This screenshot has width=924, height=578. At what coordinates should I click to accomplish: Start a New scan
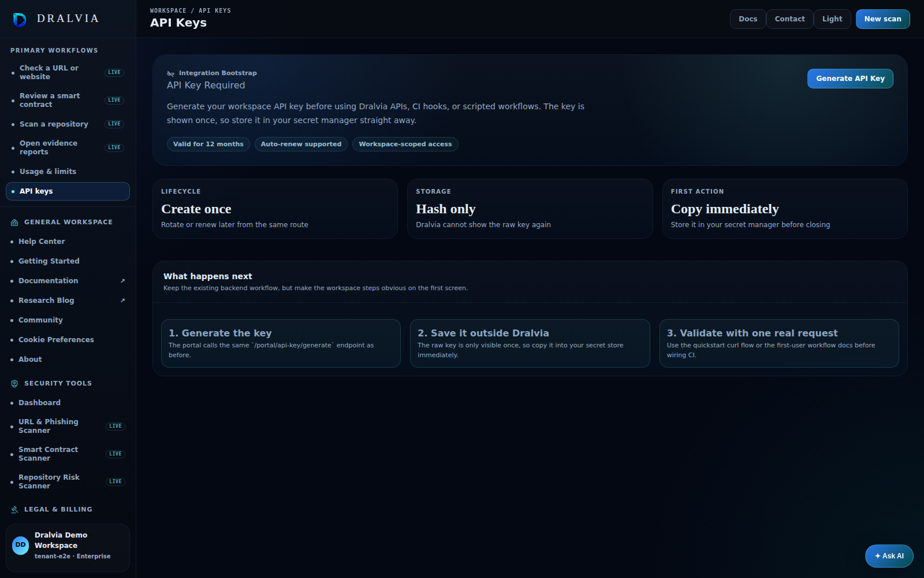pos(882,19)
